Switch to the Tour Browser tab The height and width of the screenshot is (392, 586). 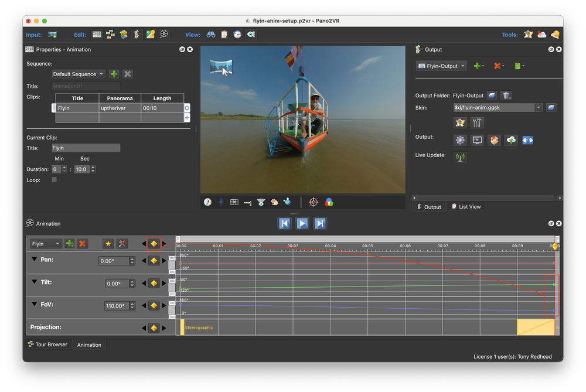tap(47, 345)
